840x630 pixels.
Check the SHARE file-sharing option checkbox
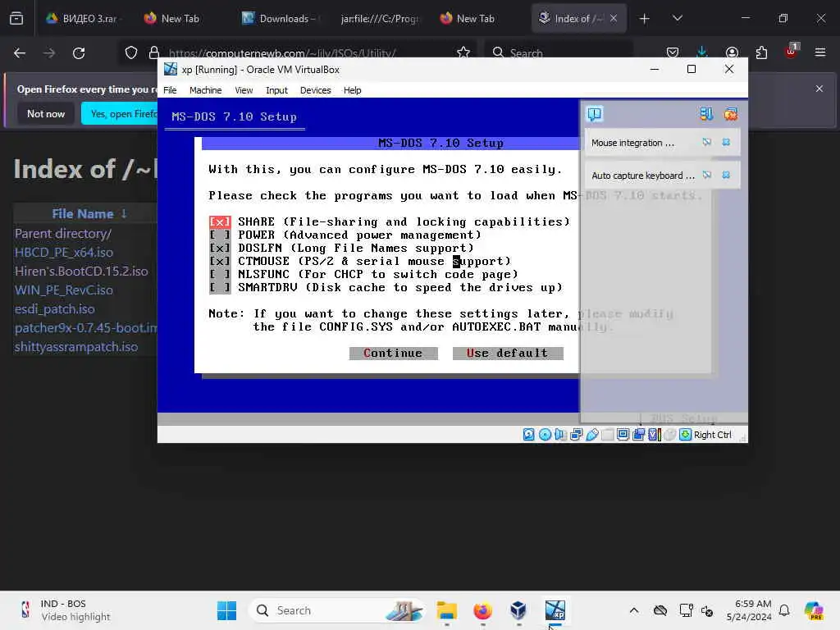(x=220, y=221)
